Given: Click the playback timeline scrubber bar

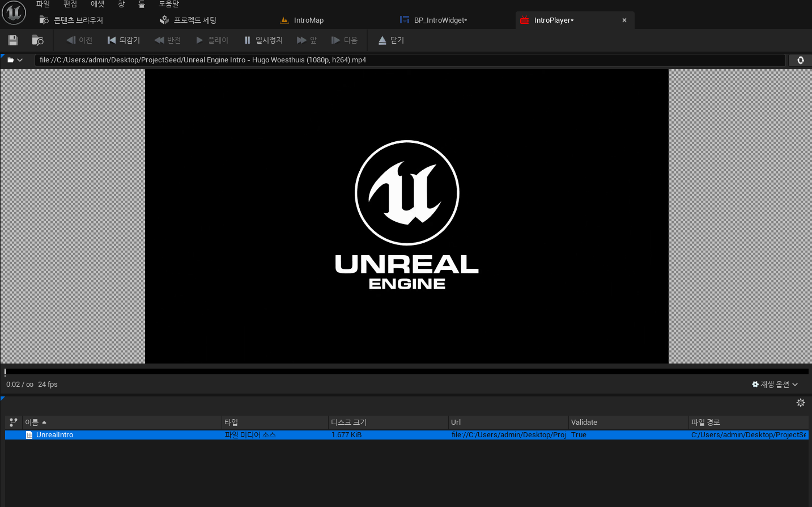Looking at the screenshot, I should pos(406,372).
